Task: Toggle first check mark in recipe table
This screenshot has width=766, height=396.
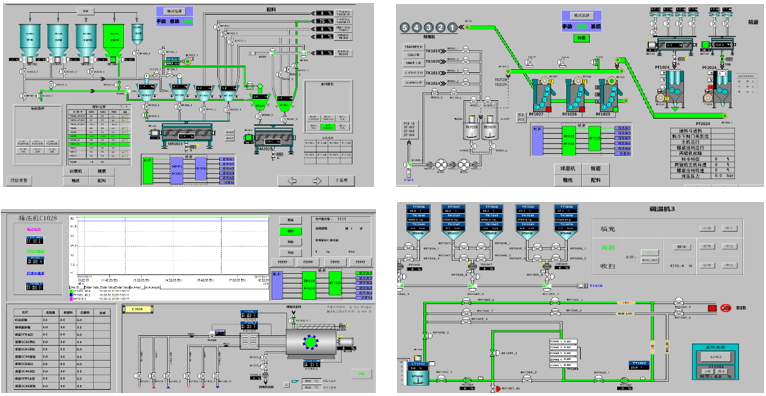Action: (x=126, y=117)
